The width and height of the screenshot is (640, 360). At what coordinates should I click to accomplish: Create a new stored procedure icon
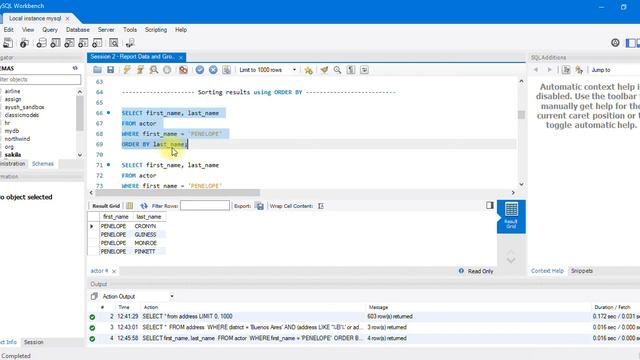83,43
